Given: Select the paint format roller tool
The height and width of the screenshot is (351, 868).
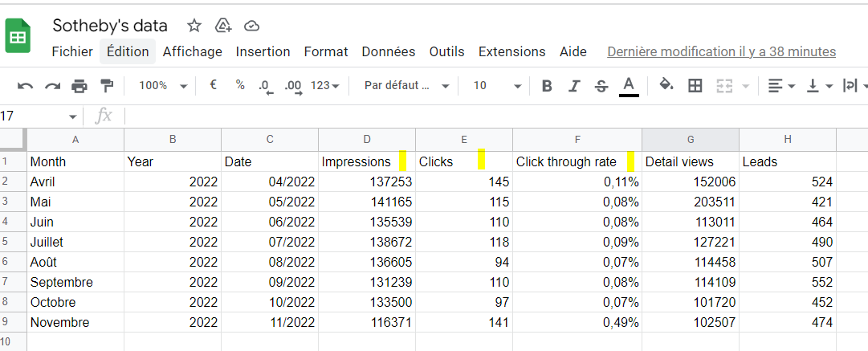Looking at the screenshot, I should [x=106, y=85].
